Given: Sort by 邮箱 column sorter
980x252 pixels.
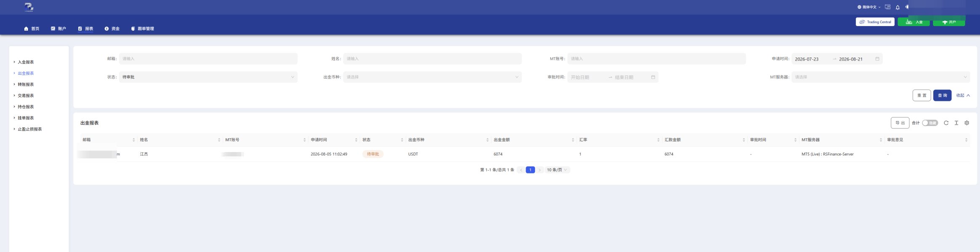Looking at the screenshot, I should pyautogui.click(x=134, y=140).
